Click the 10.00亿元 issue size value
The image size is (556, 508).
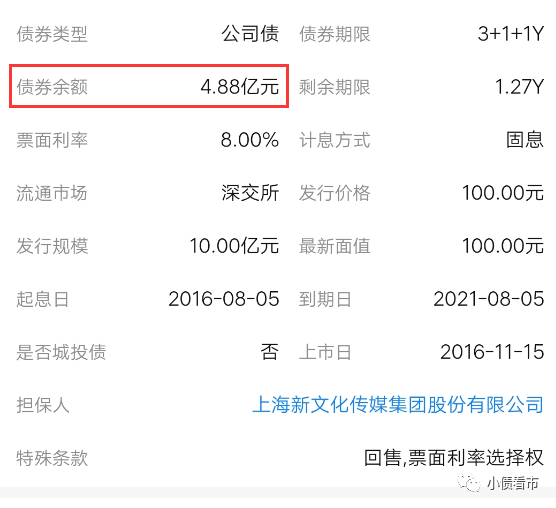click(234, 245)
